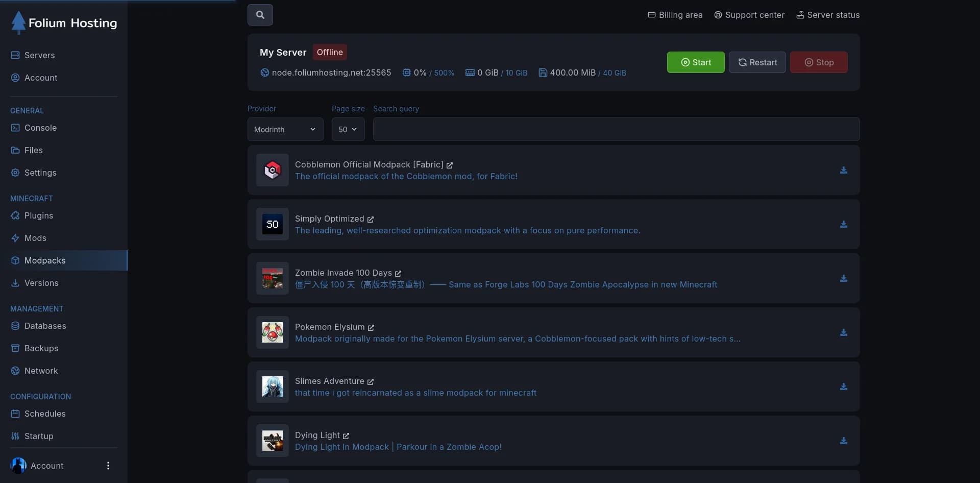Focus the Search query input field

[616, 129]
